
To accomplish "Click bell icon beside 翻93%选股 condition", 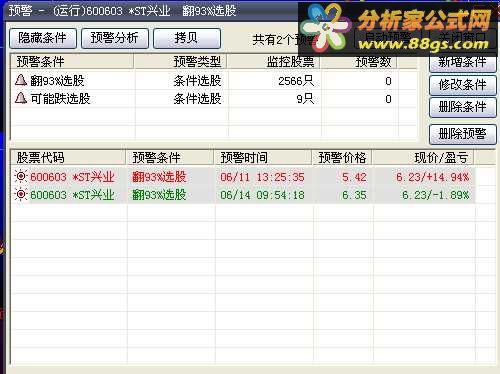I will click(21, 80).
